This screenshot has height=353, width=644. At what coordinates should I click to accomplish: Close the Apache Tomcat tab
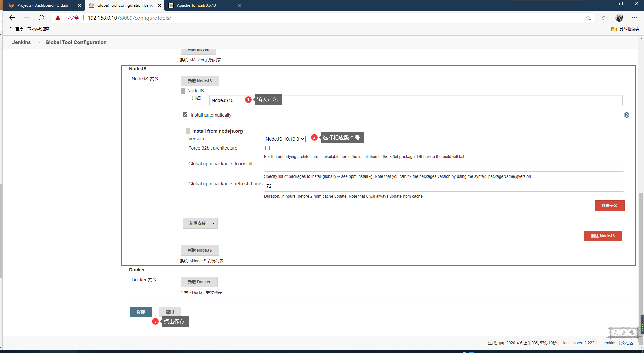coord(239,5)
